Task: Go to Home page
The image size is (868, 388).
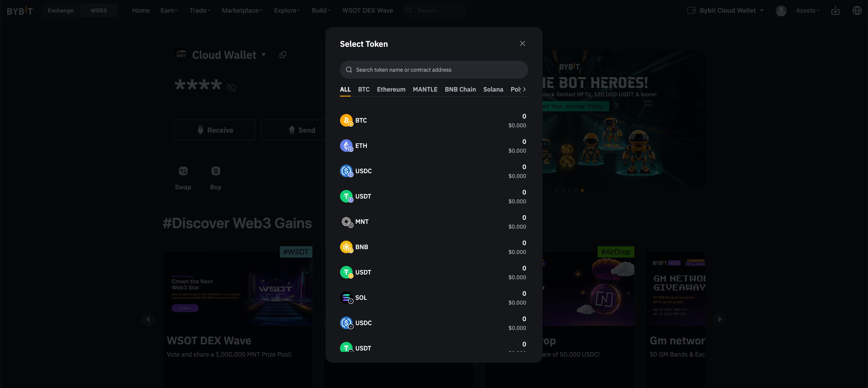Action: tap(141, 10)
